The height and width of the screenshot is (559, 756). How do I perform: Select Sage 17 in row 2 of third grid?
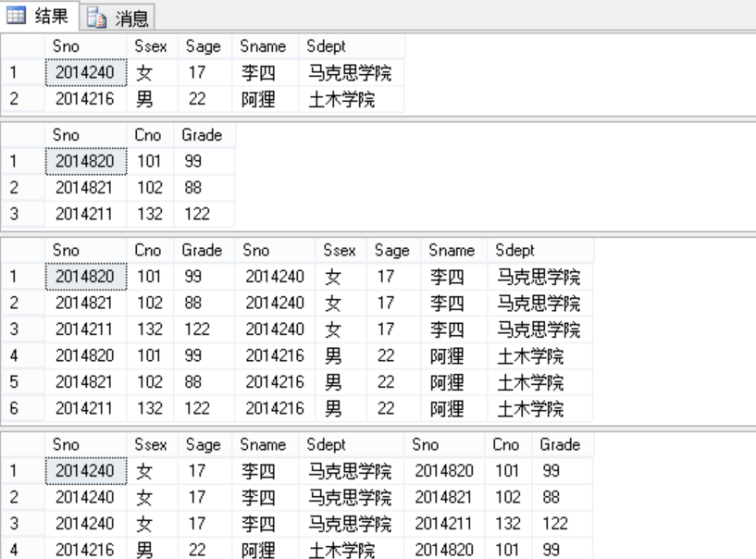[x=394, y=303]
